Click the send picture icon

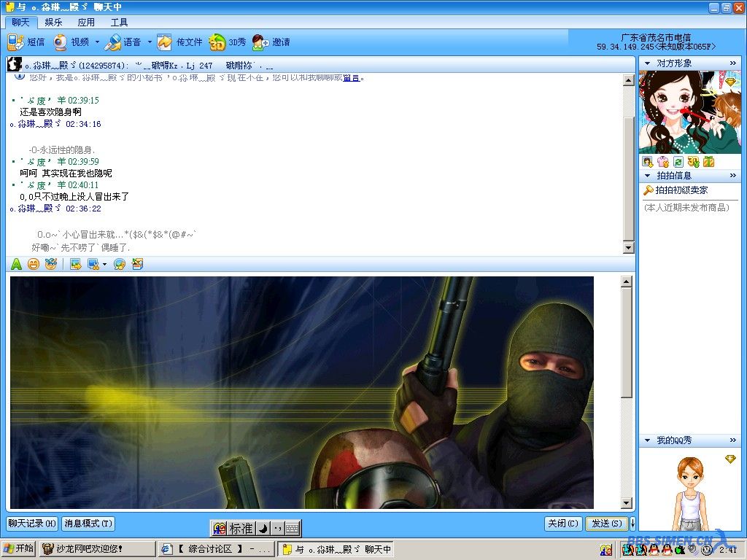(x=76, y=264)
